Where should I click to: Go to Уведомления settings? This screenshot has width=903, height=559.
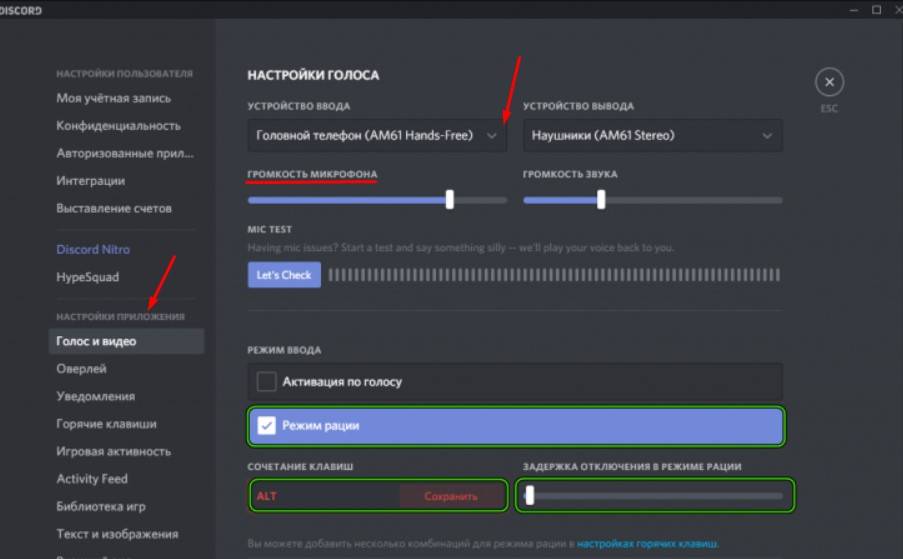pyautogui.click(x=96, y=396)
